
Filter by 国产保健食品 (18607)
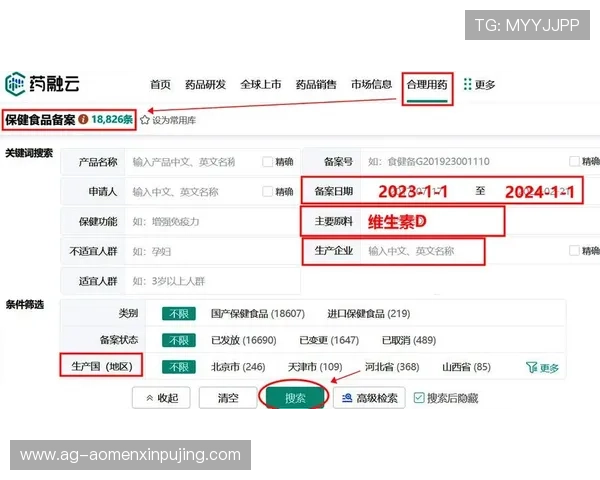pos(258,314)
